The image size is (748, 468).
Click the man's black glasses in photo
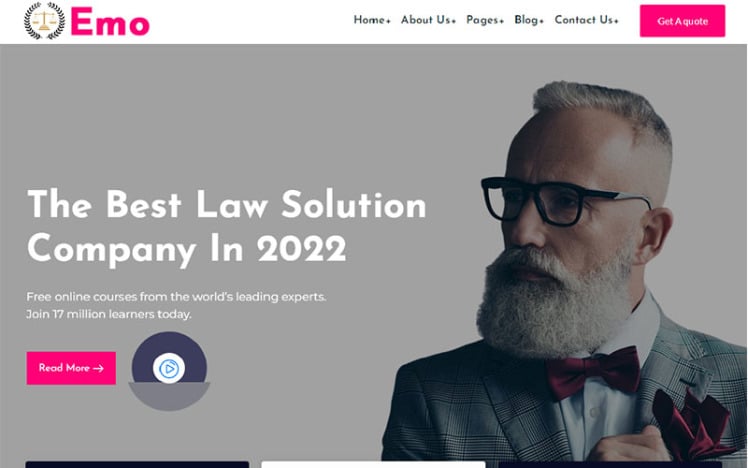point(565,200)
